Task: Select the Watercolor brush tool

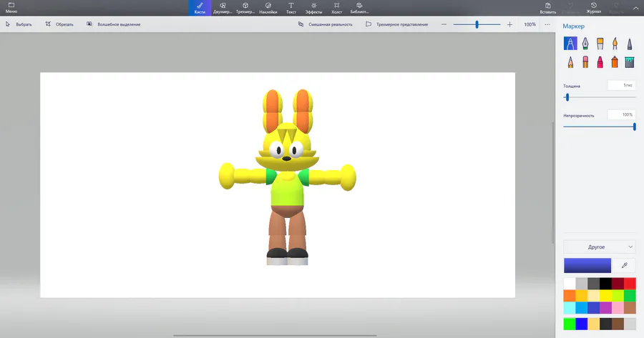Action: tap(615, 44)
